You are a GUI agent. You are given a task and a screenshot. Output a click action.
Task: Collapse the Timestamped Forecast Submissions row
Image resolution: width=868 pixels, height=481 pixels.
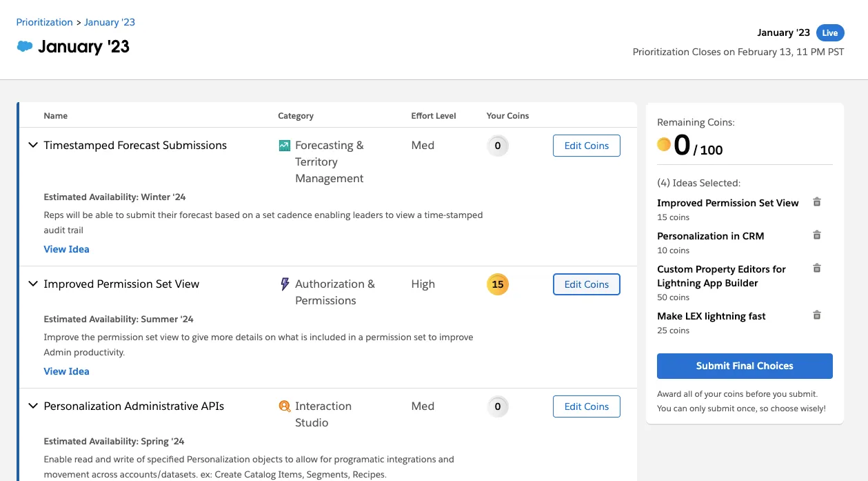click(32, 146)
